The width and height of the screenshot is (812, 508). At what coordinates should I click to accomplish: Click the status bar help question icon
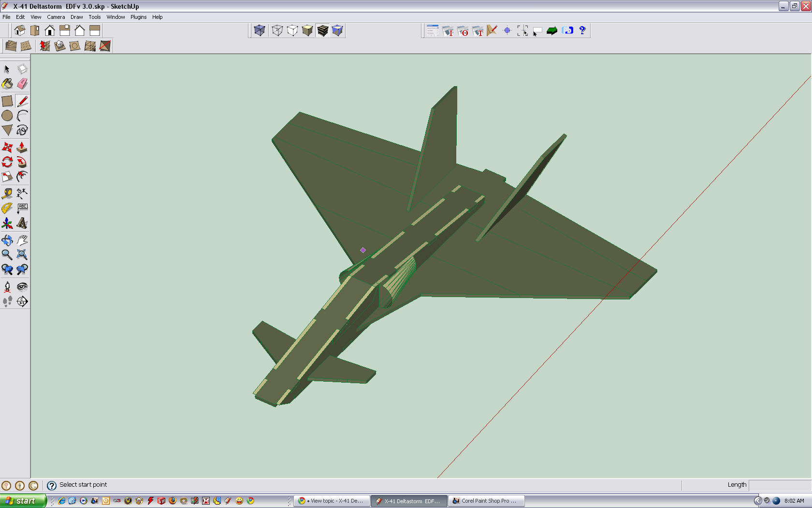[x=52, y=485]
